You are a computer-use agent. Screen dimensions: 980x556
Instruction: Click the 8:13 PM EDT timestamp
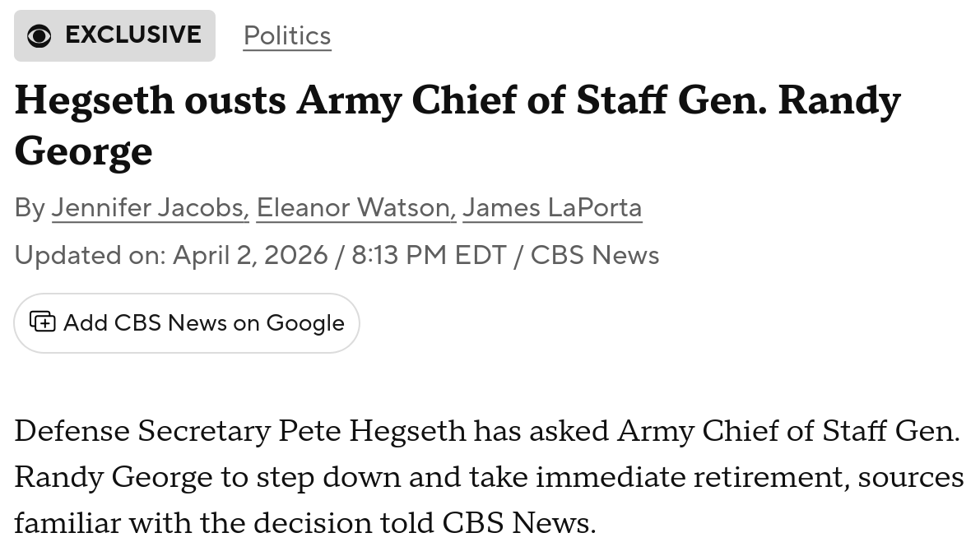pos(429,255)
